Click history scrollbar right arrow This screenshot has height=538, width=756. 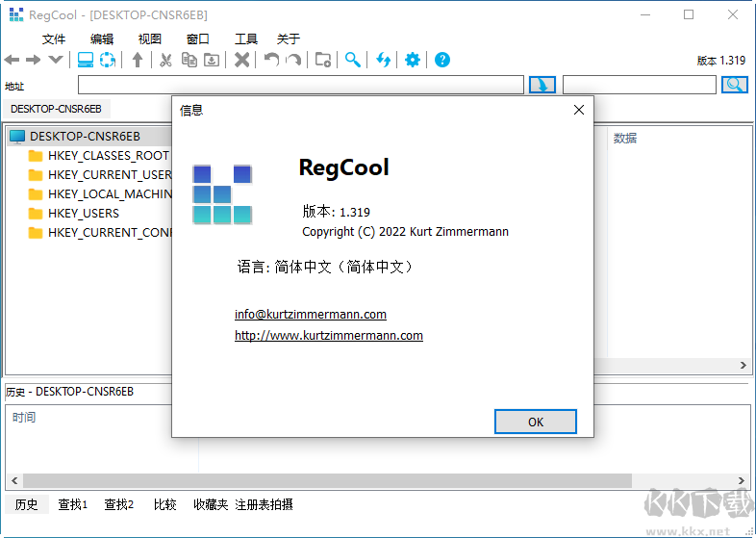click(x=741, y=480)
